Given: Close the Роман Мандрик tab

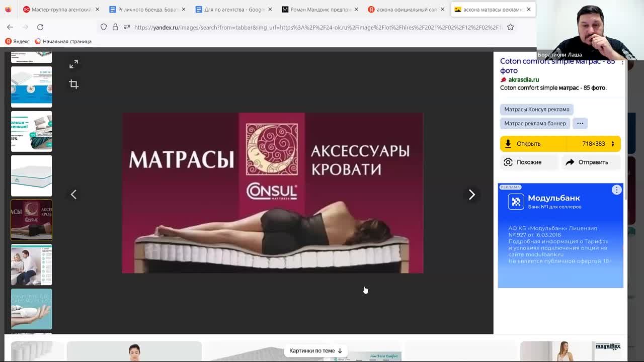Looking at the screenshot, I should [x=357, y=9].
